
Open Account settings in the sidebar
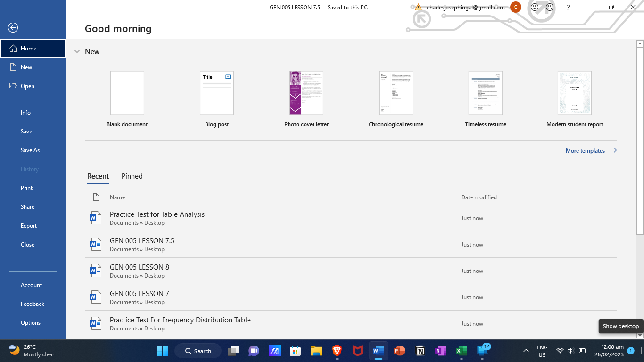point(33,285)
